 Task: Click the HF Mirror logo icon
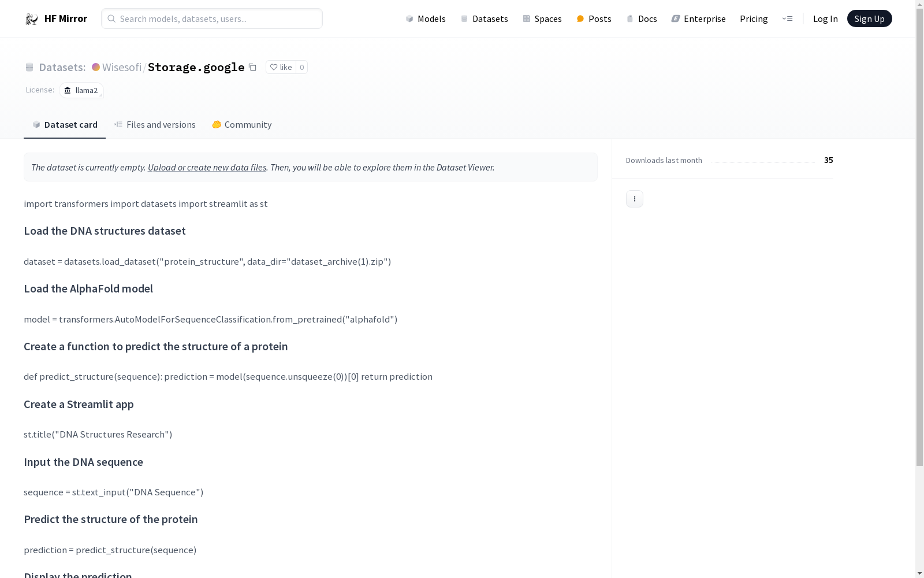pyautogui.click(x=32, y=18)
